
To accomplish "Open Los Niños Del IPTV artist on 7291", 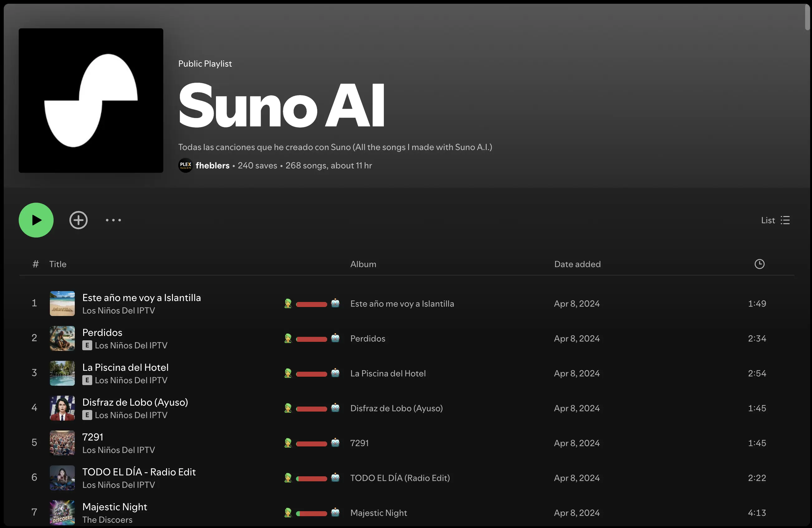I will click(118, 450).
